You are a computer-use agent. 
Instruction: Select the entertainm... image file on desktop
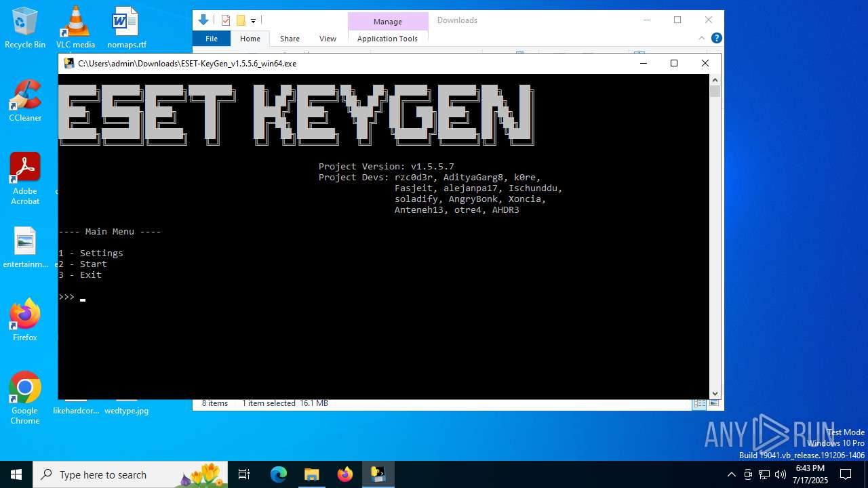tap(25, 247)
